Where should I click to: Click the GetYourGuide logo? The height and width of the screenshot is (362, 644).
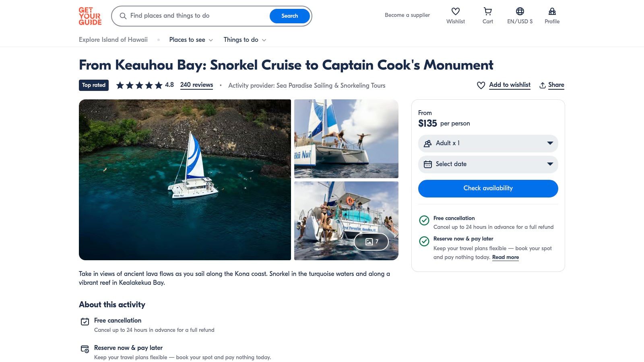(90, 16)
